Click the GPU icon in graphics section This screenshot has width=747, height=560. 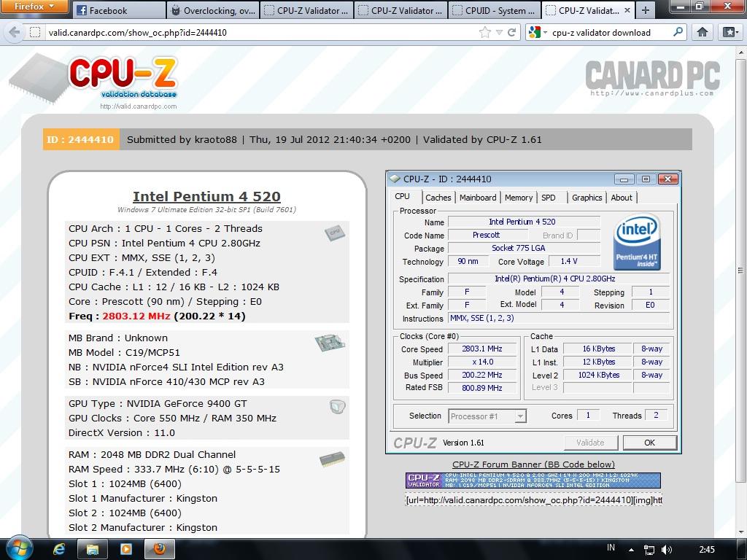337,406
